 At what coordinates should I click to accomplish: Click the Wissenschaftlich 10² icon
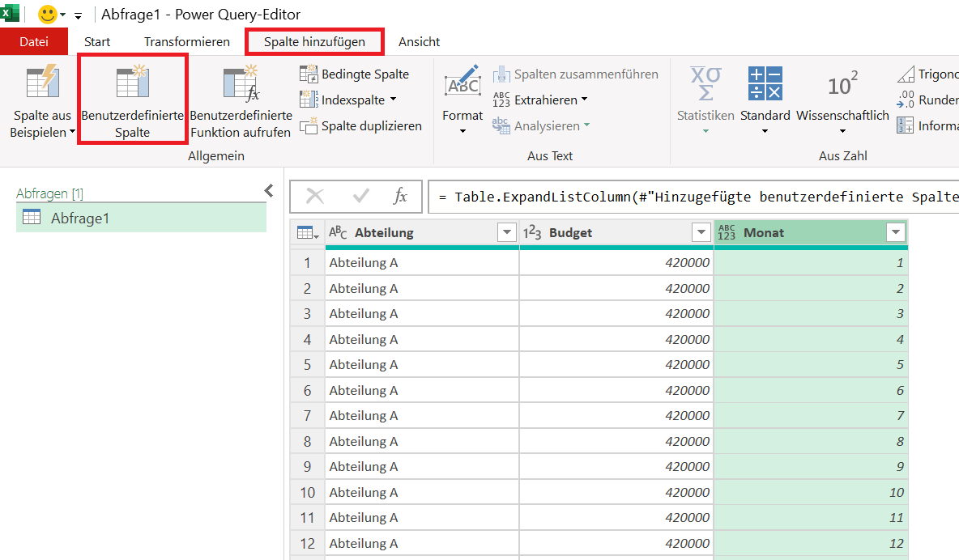[843, 84]
